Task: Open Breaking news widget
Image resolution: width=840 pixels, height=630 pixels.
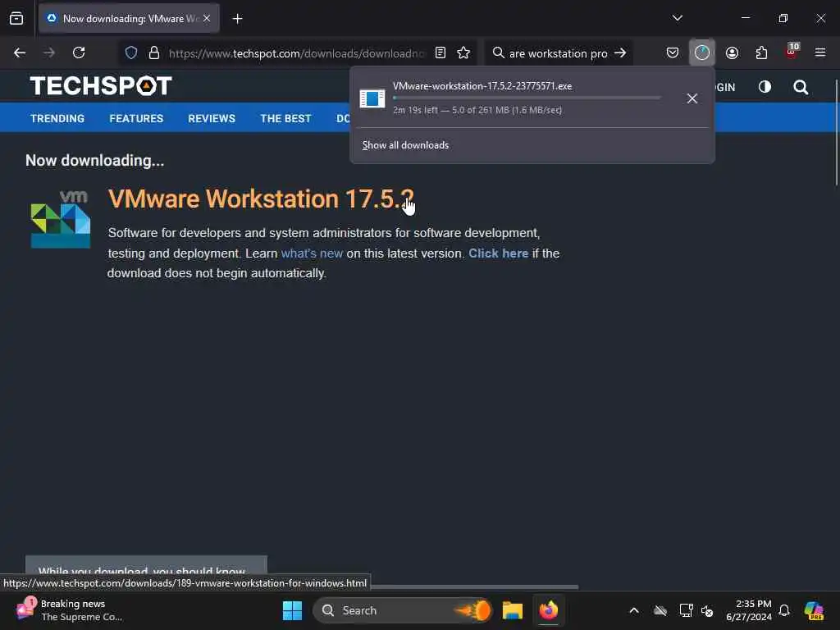Action: [70, 610]
